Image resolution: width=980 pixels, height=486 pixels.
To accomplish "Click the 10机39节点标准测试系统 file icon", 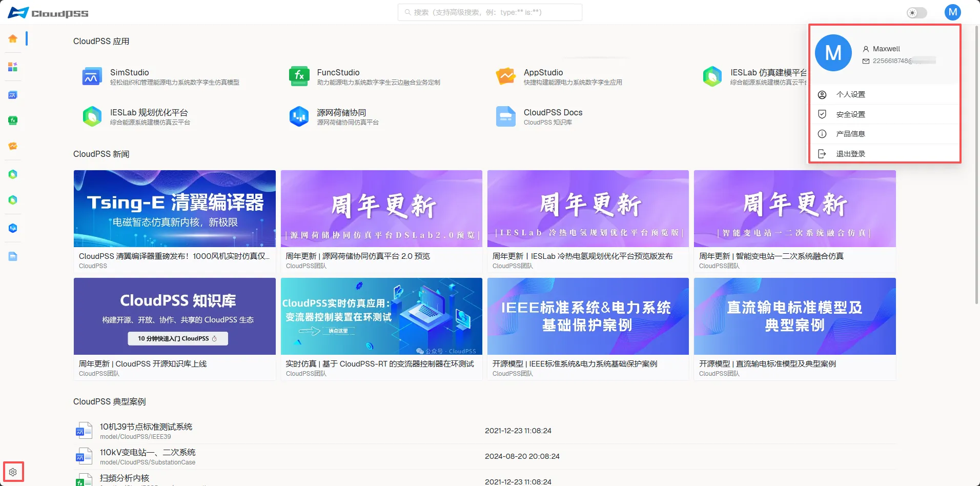I will 84,431.
